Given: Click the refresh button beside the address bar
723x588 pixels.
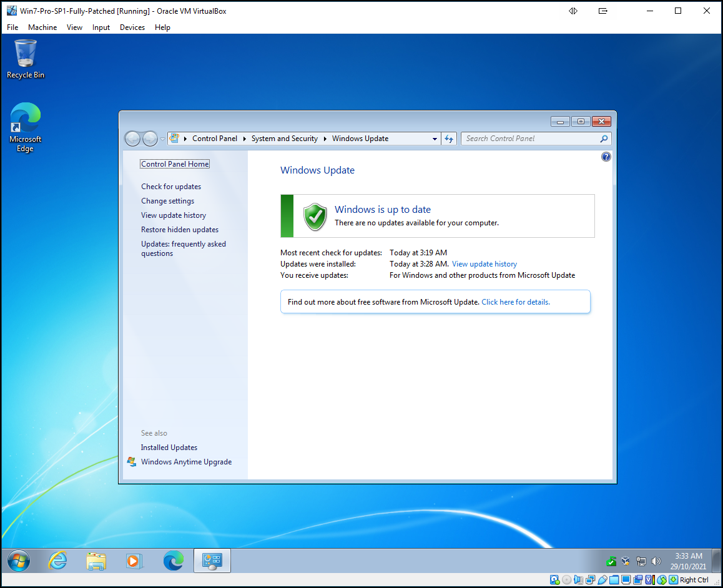Looking at the screenshot, I should tap(449, 139).
